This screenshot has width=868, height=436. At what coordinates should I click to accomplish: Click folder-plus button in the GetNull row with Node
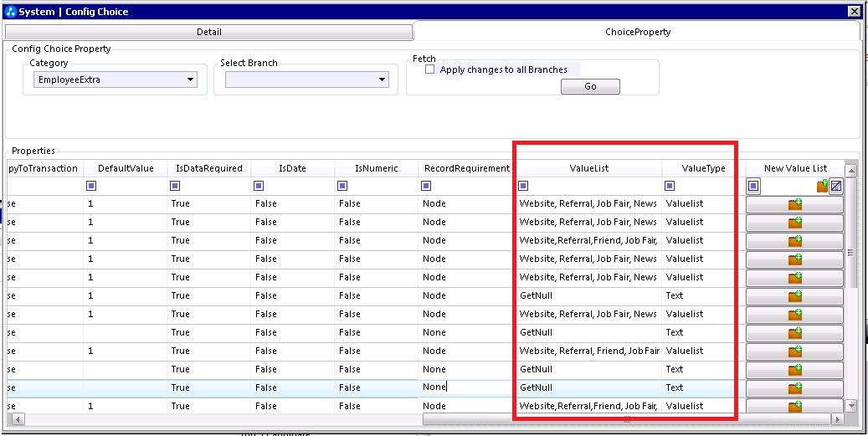coord(795,296)
